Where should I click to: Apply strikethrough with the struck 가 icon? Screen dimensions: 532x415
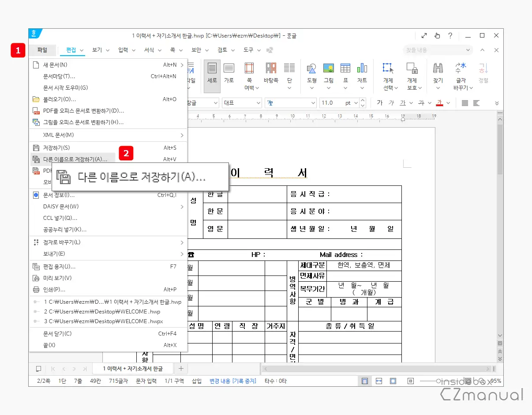click(x=421, y=103)
